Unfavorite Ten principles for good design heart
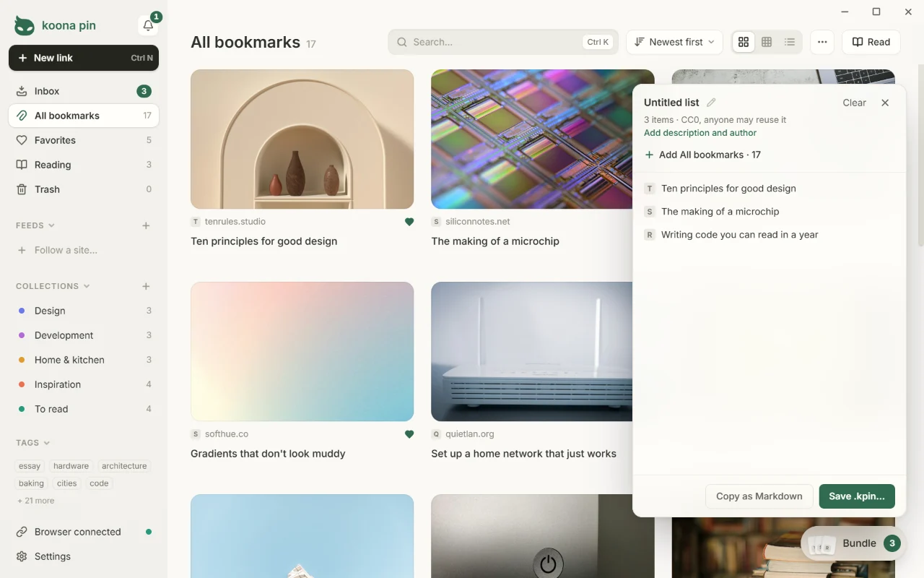This screenshot has width=924, height=578. [x=409, y=222]
